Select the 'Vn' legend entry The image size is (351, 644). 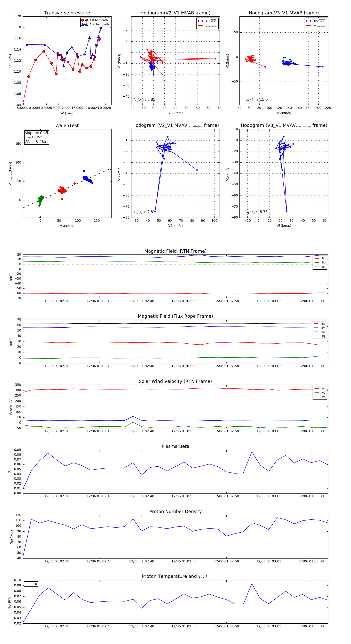pyautogui.click(x=320, y=397)
